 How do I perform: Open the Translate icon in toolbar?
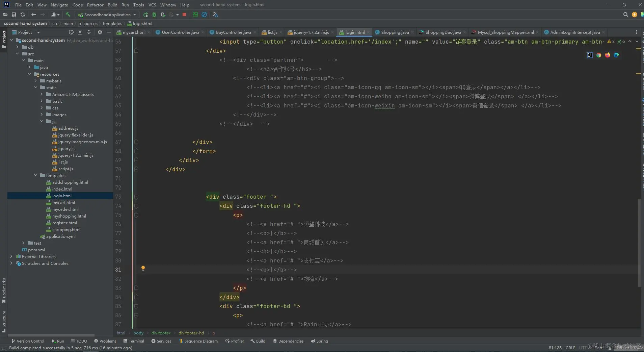click(215, 15)
